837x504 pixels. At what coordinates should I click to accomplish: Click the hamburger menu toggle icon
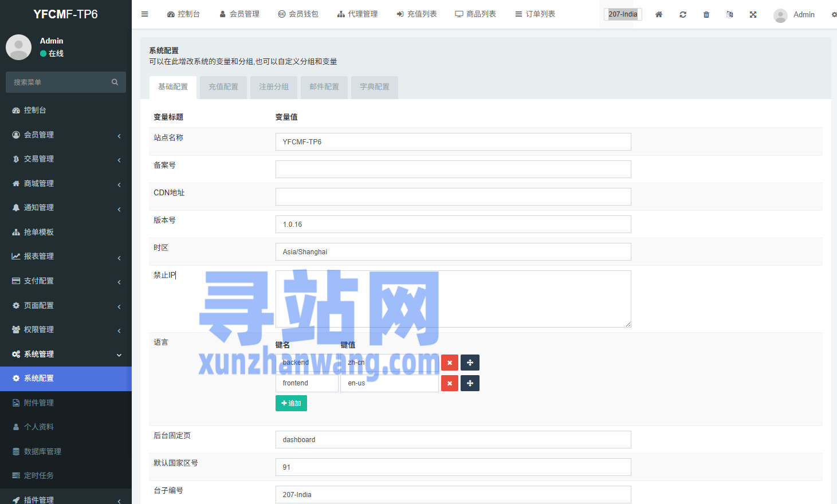point(145,14)
